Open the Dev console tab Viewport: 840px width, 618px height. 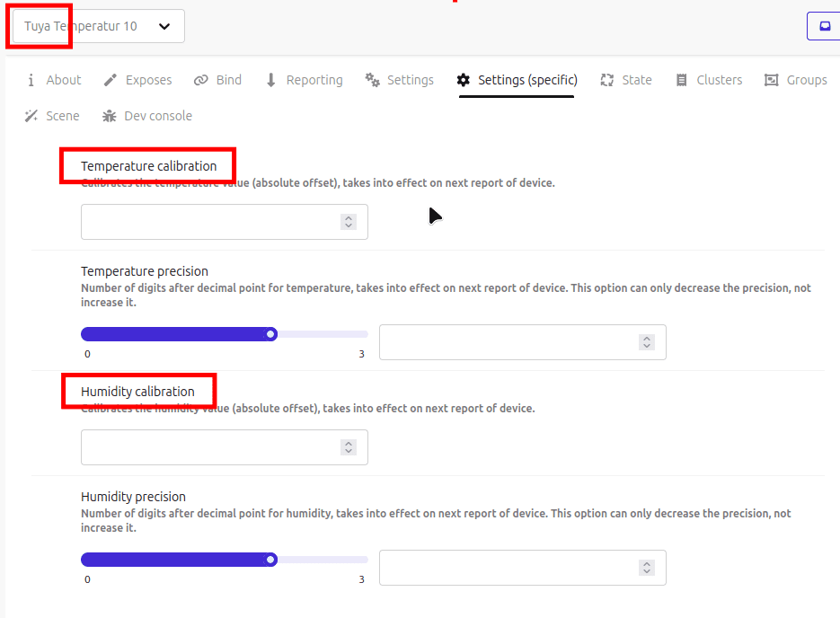147,116
